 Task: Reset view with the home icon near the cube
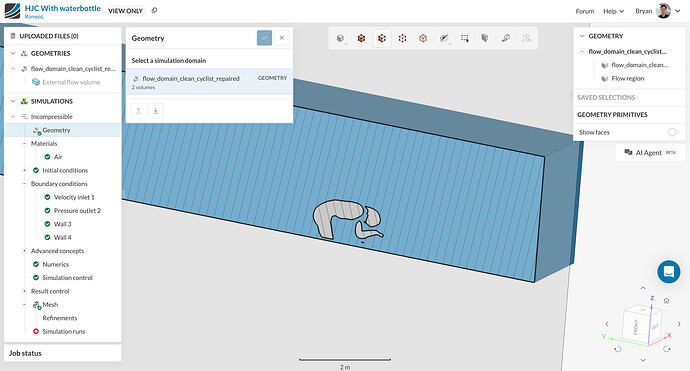tap(666, 301)
